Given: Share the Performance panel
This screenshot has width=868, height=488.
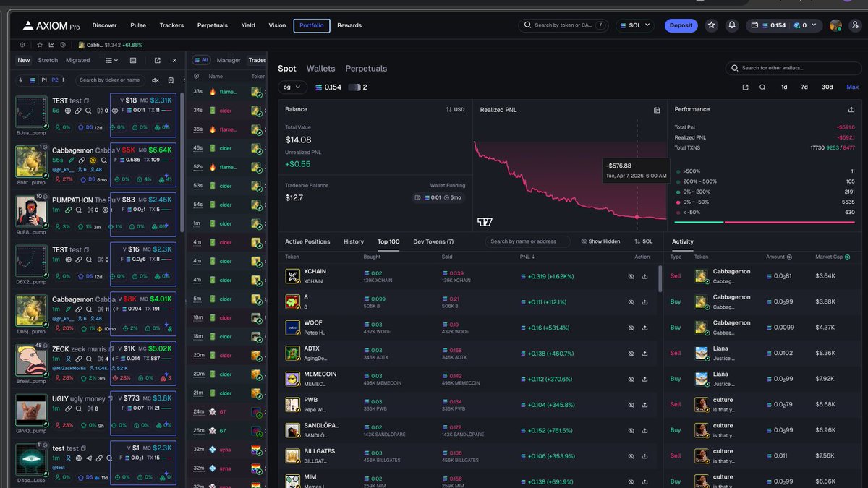Looking at the screenshot, I should click(851, 110).
